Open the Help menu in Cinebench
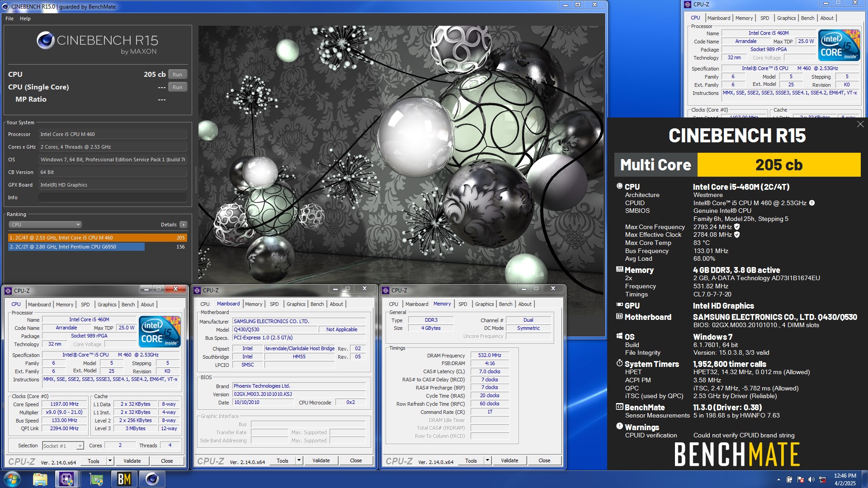The width and height of the screenshot is (868, 488). point(25,19)
